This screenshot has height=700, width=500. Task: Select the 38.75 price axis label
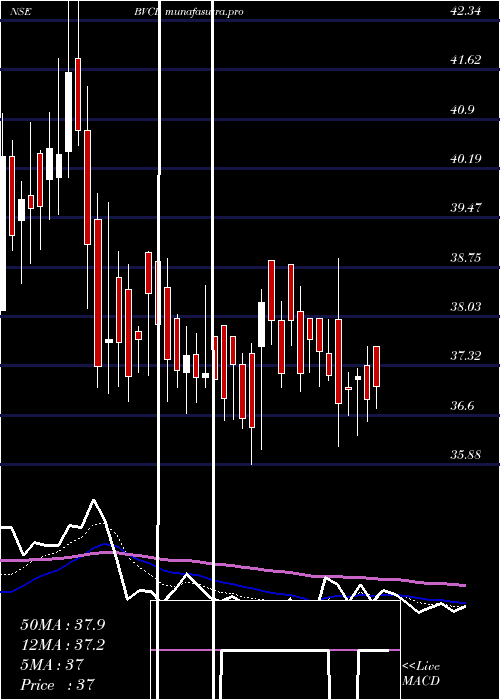tap(466, 258)
